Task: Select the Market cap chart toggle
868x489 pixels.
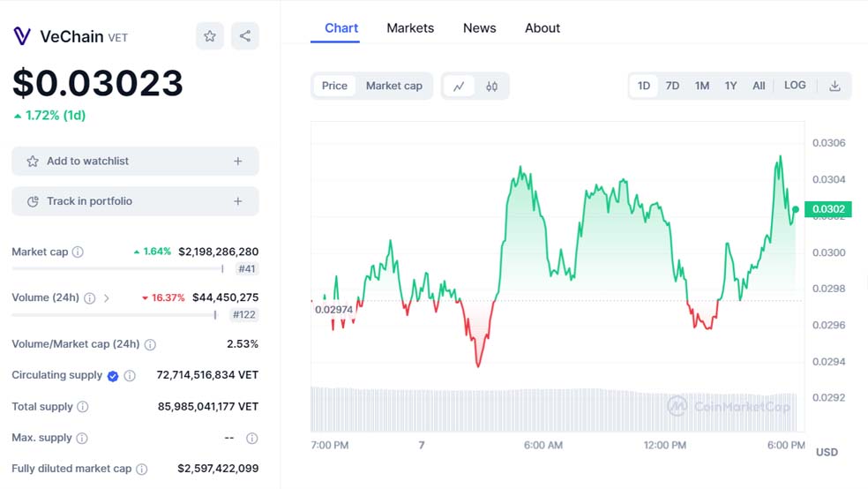Action: click(393, 86)
